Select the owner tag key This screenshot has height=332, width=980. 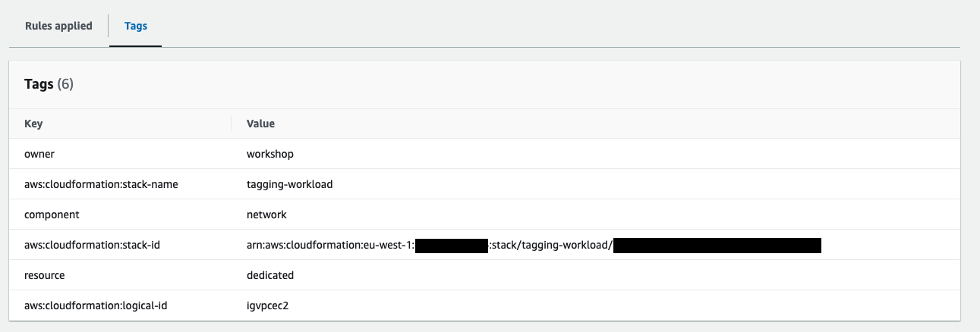(x=39, y=154)
